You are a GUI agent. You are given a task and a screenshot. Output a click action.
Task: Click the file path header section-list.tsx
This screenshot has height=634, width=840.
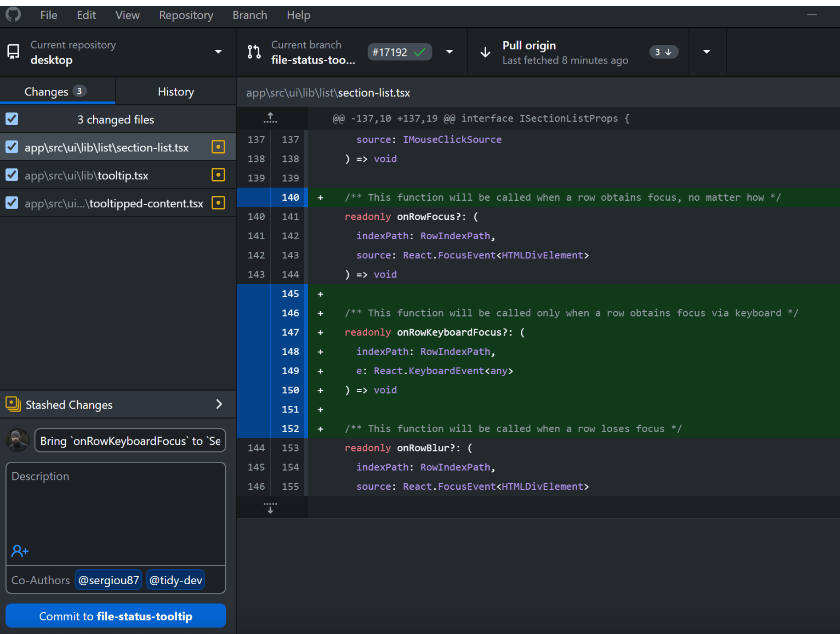coord(328,92)
